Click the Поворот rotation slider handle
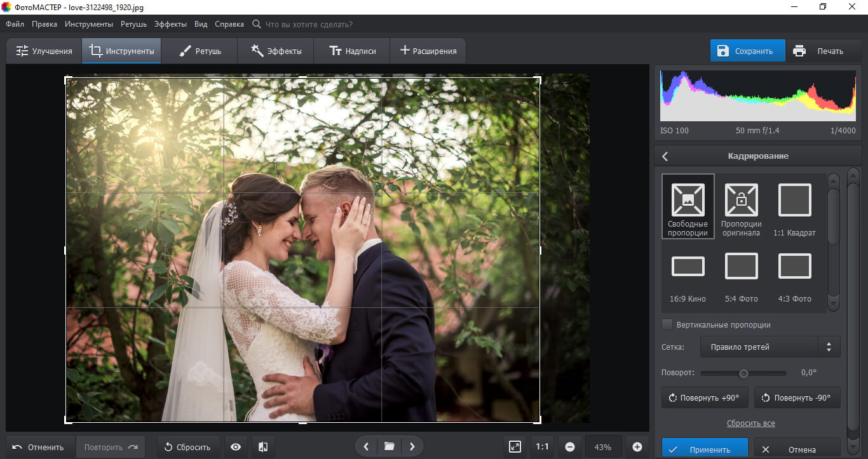 [x=743, y=373]
